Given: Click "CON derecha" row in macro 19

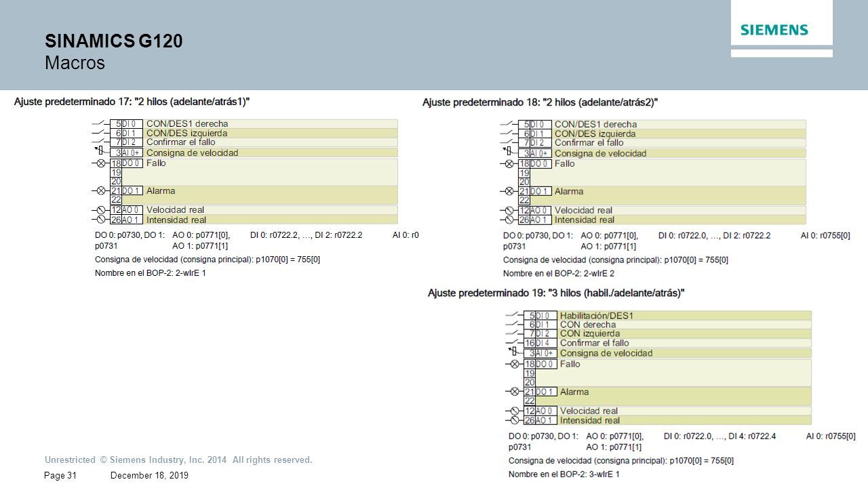Looking at the screenshot, I should click(667, 325).
